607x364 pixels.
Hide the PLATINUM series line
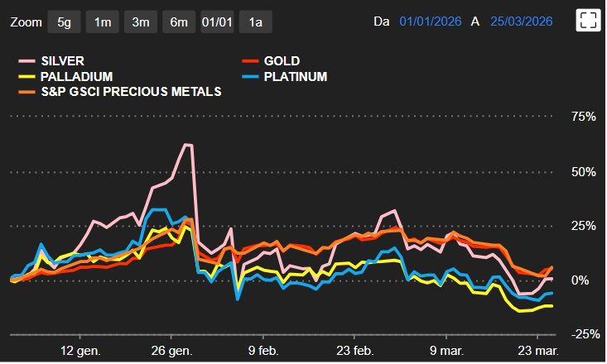click(x=295, y=76)
